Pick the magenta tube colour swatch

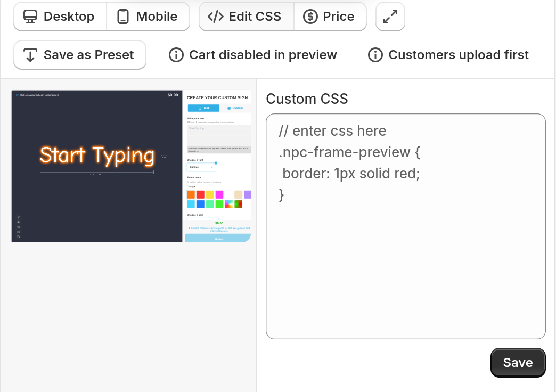(x=219, y=194)
